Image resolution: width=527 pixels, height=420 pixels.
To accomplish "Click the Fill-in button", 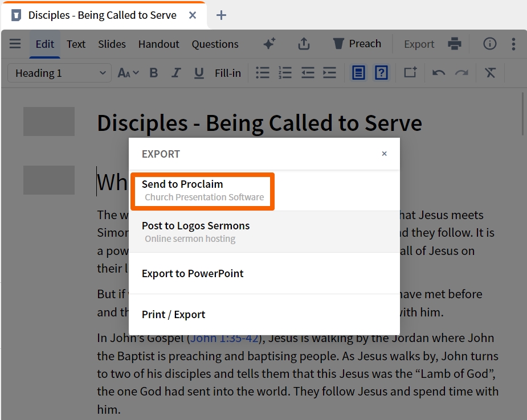I will coord(227,73).
